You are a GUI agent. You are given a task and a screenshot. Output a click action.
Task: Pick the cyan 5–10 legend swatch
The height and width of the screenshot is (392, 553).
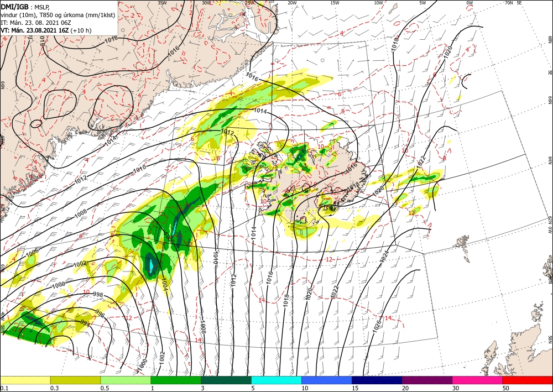tap(276, 380)
